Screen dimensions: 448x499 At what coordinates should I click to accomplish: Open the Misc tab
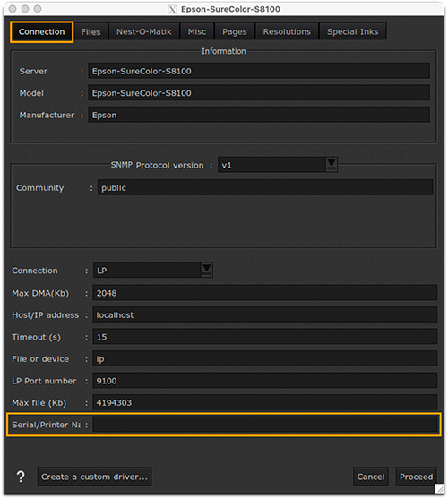coord(197,32)
